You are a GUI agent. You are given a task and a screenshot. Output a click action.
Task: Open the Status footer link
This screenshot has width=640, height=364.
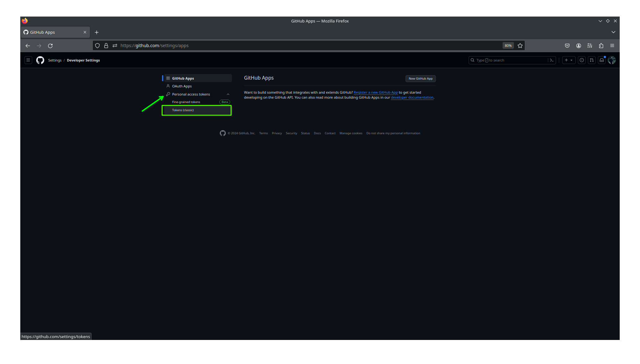pyautogui.click(x=305, y=133)
